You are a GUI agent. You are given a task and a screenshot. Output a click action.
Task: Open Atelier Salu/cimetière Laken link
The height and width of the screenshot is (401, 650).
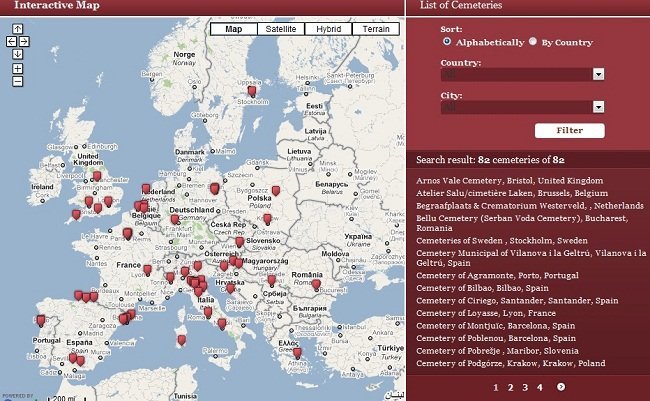tap(512, 193)
